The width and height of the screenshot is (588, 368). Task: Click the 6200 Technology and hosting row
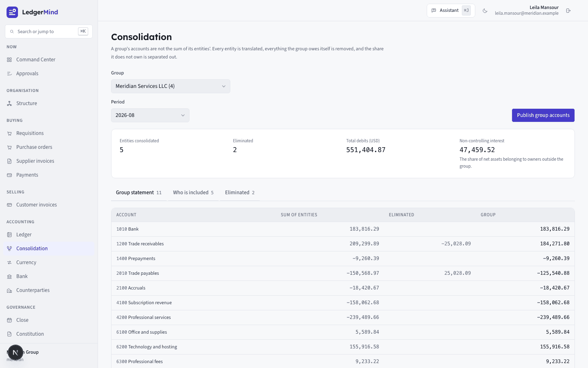[343, 347]
